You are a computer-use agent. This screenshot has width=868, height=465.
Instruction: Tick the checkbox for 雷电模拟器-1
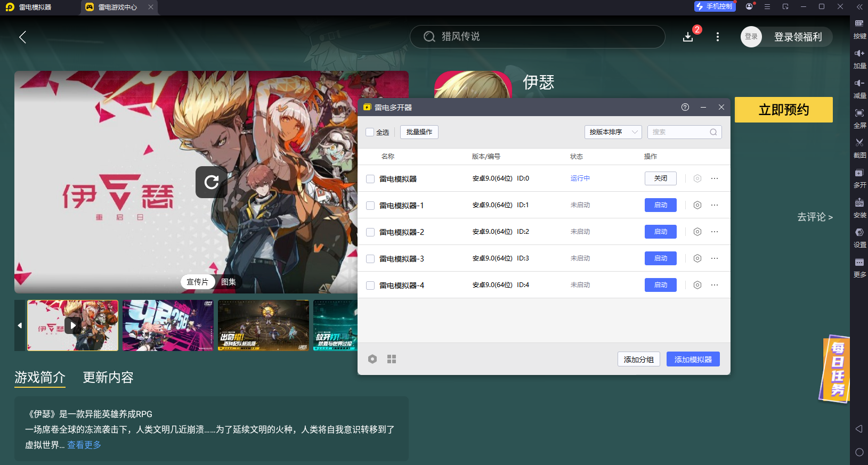pyautogui.click(x=370, y=206)
